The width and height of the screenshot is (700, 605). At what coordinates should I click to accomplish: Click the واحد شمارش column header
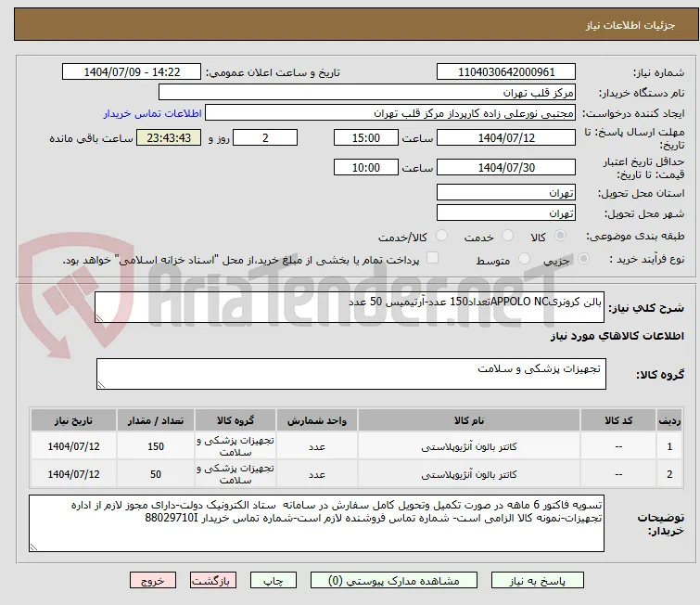317,420
